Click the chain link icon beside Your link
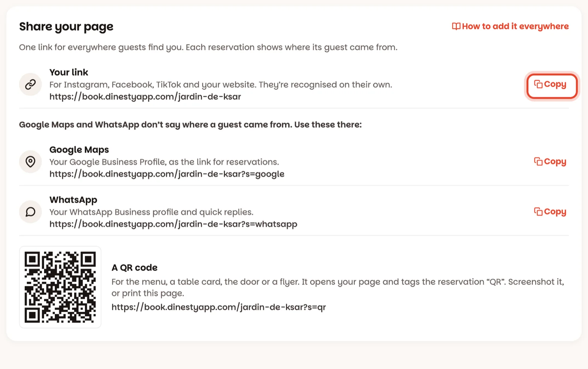 click(31, 84)
